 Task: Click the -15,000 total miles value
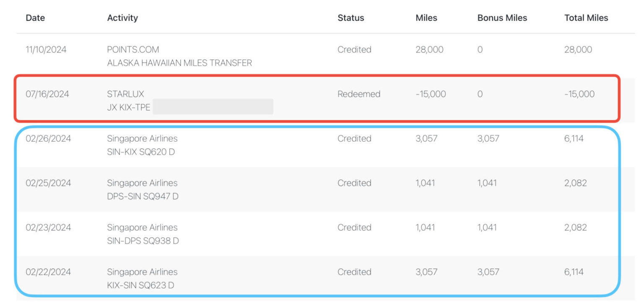click(x=579, y=94)
